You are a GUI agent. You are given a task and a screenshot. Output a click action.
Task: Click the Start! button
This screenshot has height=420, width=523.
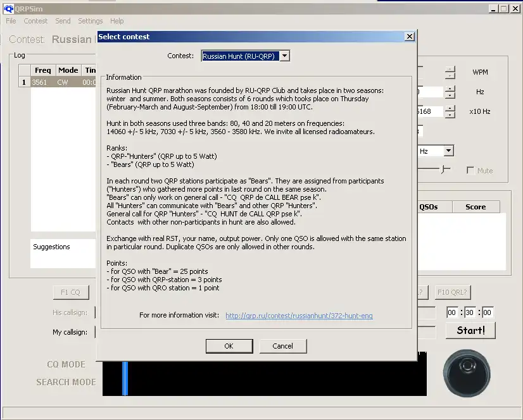coord(470,330)
